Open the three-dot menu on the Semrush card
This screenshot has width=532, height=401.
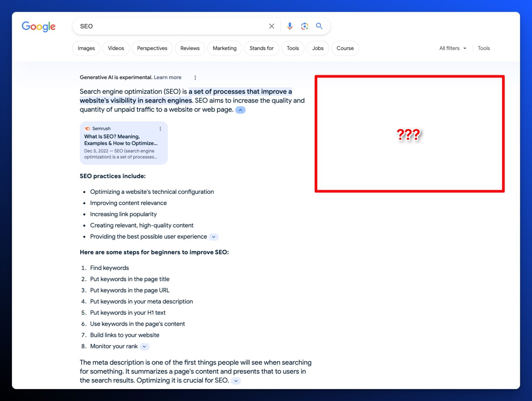click(x=160, y=129)
